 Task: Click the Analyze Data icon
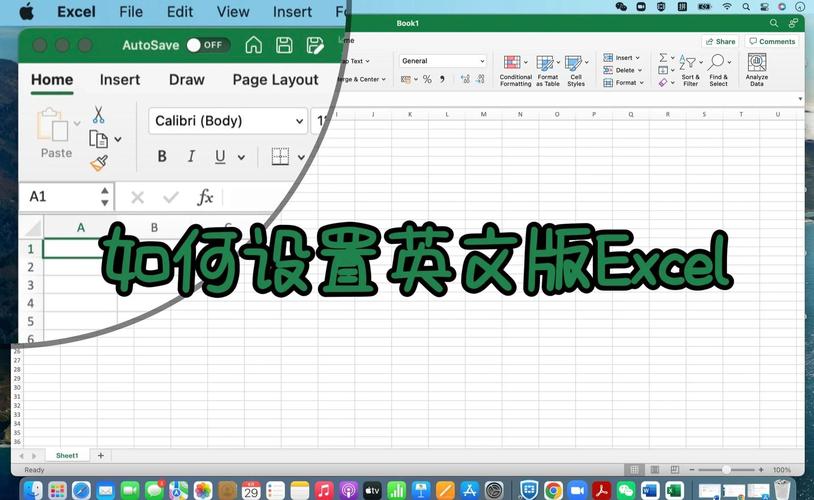coord(756,70)
